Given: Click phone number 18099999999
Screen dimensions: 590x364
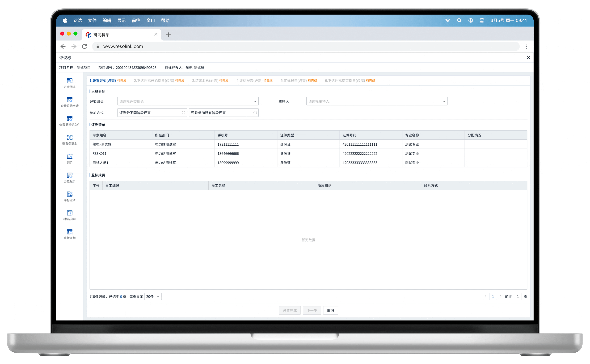Looking at the screenshot, I should (x=228, y=163).
